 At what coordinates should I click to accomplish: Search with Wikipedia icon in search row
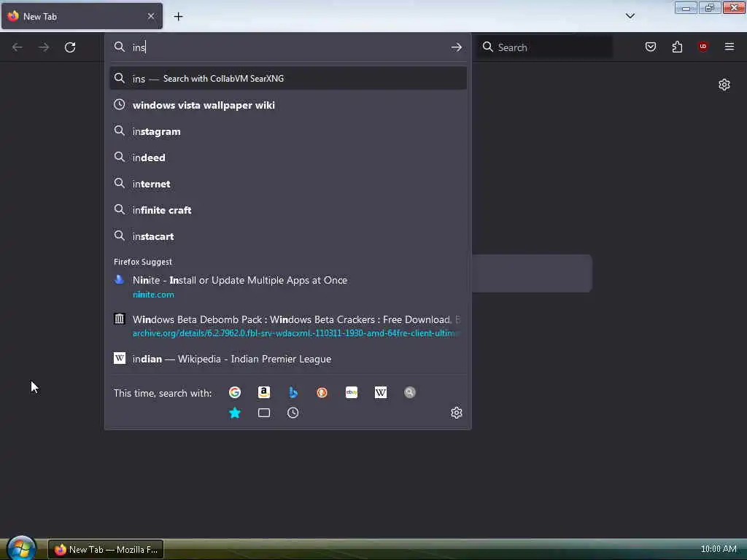click(381, 392)
